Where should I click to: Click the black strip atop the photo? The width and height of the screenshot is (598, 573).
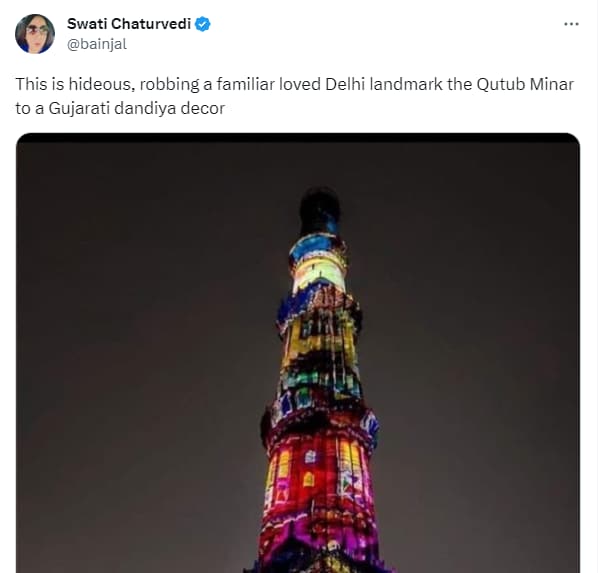[298, 138]
